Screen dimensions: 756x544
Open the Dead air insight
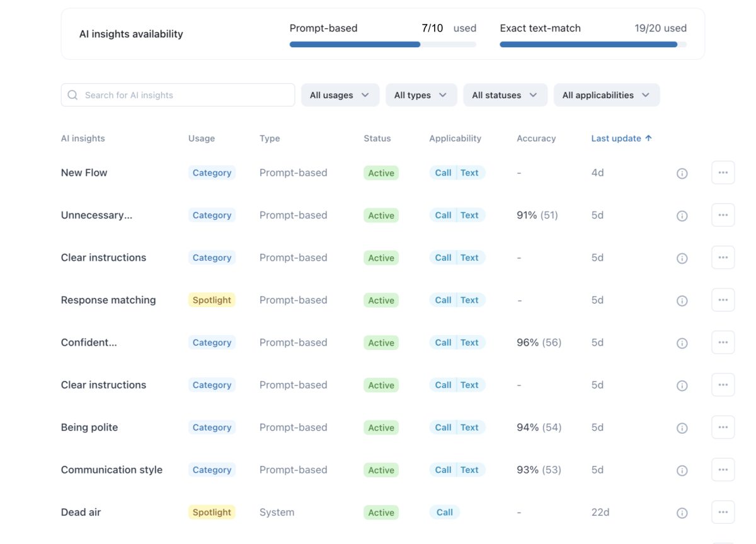tap(81, 512)
